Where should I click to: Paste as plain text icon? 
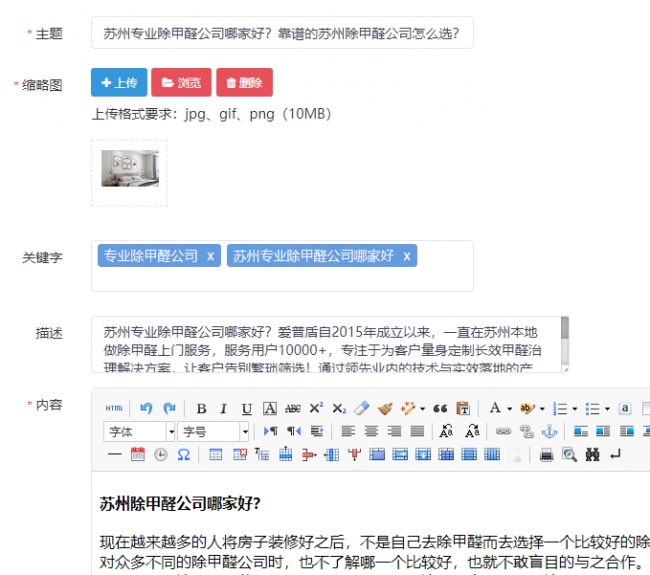click(463, 408)
